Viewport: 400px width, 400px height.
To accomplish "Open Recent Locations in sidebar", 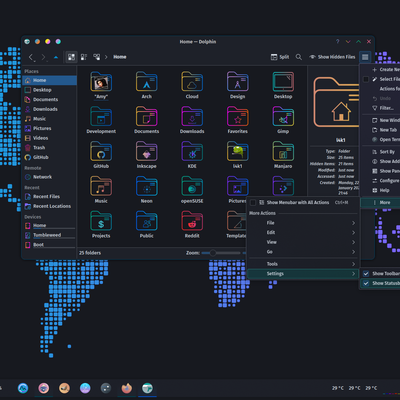I will 50,206.
